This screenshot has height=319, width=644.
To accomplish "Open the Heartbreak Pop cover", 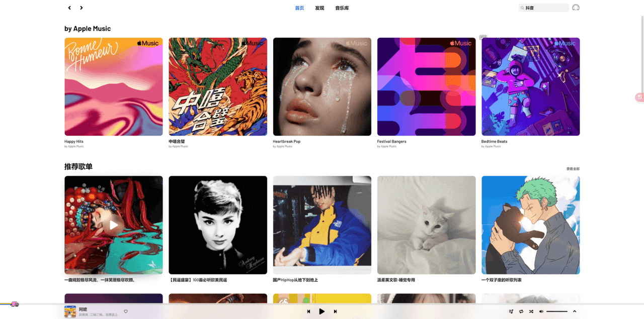I will (x=322, y=86).
